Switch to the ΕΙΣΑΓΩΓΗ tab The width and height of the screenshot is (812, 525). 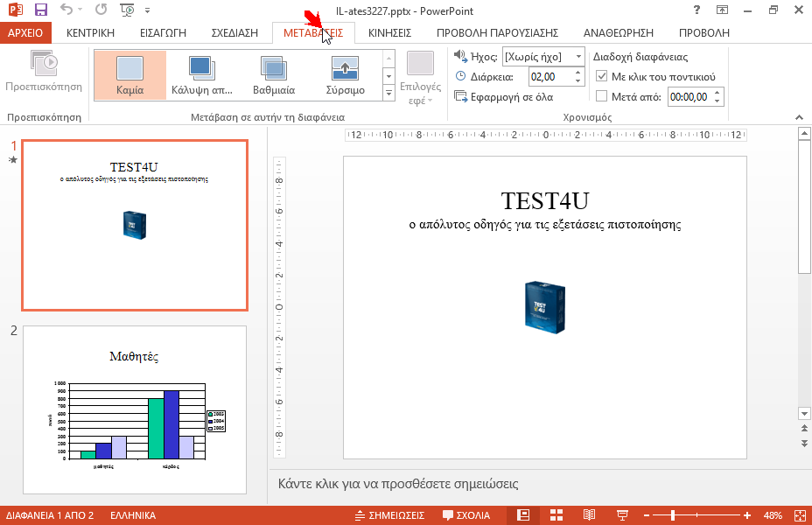pyautogui.click(x=163, y=32)
